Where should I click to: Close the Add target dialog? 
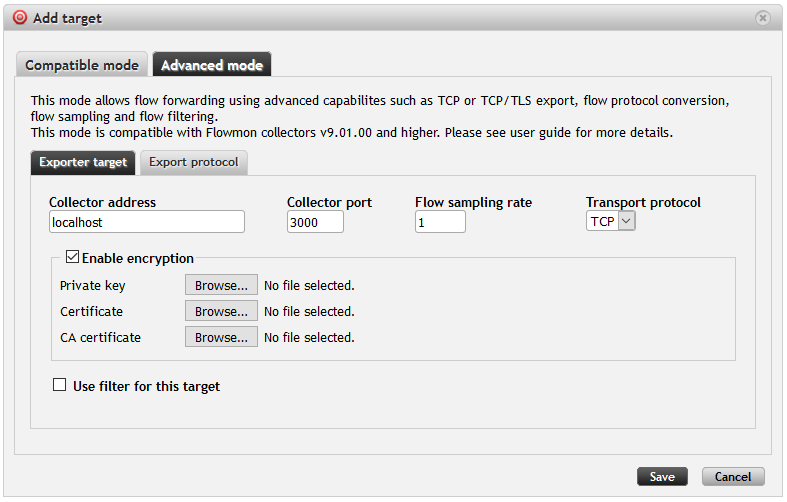pyautogui.click(x=763, y=18)
